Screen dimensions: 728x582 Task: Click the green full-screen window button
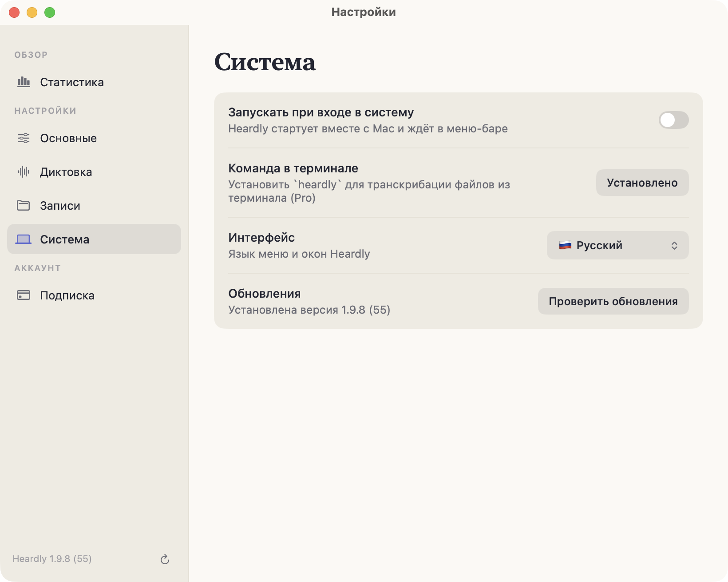click(50, 12)
